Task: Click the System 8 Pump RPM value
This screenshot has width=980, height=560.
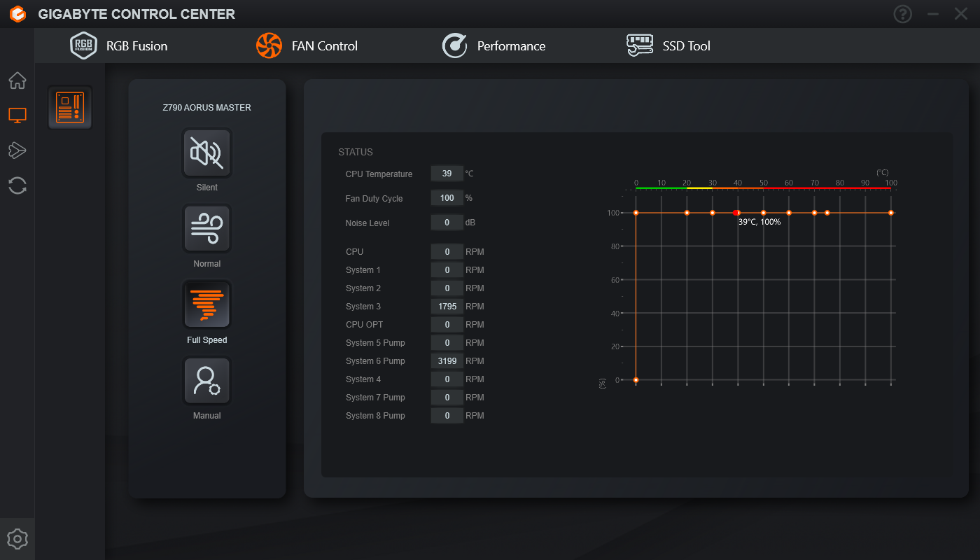Action: pos(447,416)
